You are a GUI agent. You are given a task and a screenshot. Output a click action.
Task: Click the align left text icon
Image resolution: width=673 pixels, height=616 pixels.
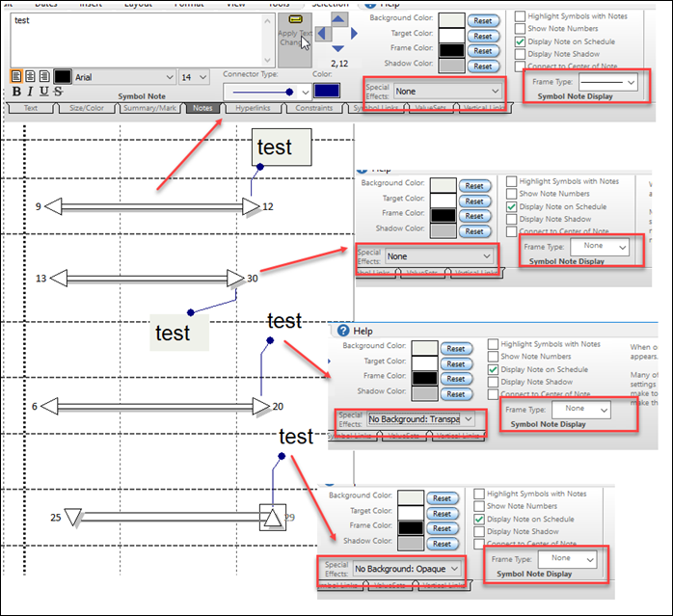17,76
